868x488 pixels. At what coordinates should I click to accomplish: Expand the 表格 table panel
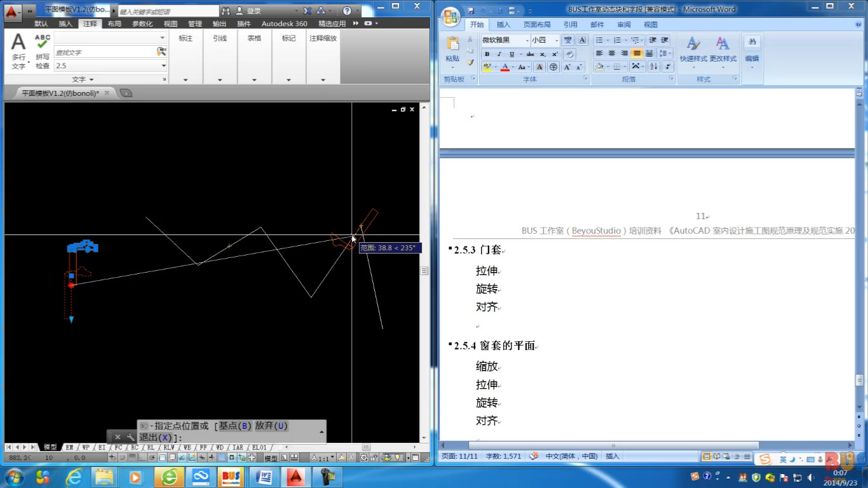pos(254,80)
